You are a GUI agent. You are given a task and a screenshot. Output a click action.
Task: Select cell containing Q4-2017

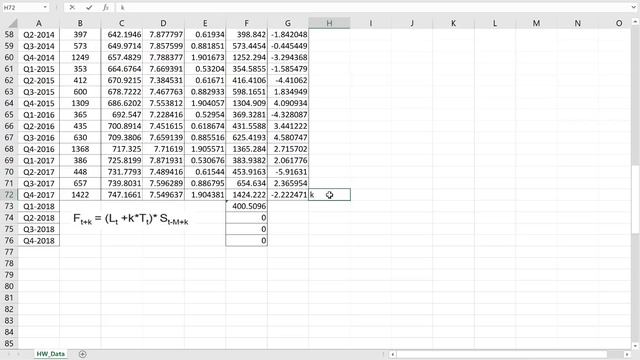click(39, 195)
